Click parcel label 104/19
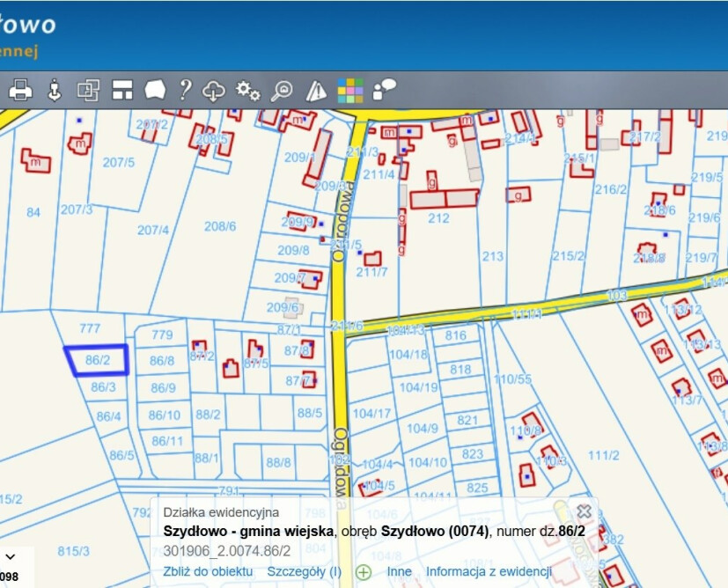This screenshot has height=588, width=728. 419,387
